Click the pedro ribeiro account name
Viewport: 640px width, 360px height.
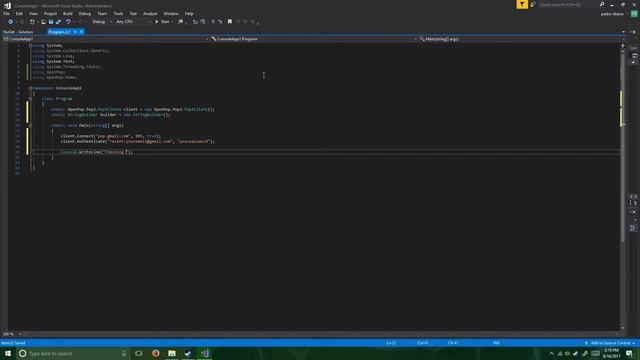coord(612,14)
